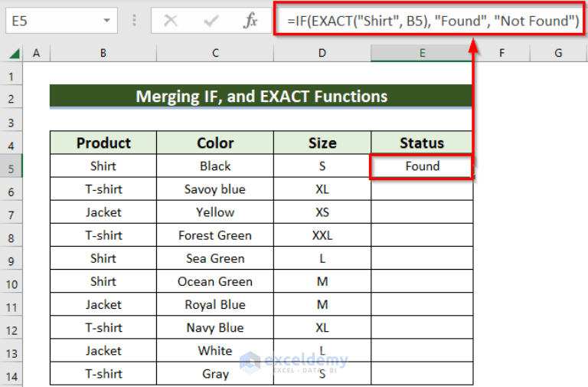Image resolution: width=588 pixels, height=387 pixels.
Task: Select column A header
Action: pos(37,53)
